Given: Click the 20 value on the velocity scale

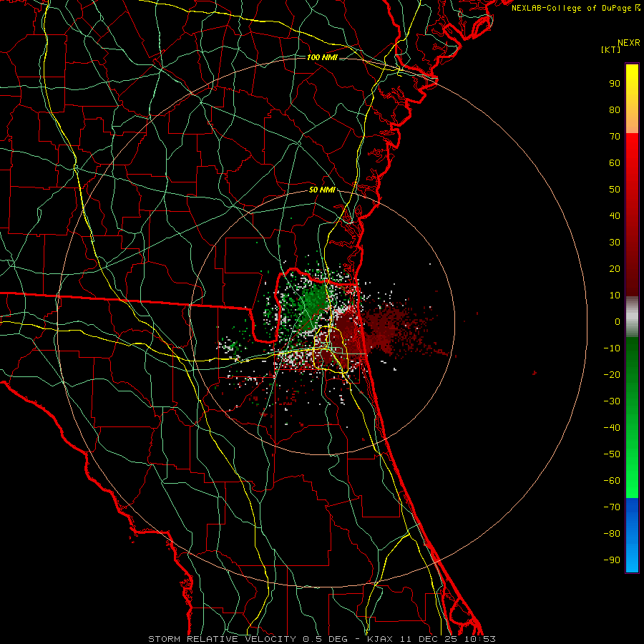Looking at the screenshot, I should point(615,269).
